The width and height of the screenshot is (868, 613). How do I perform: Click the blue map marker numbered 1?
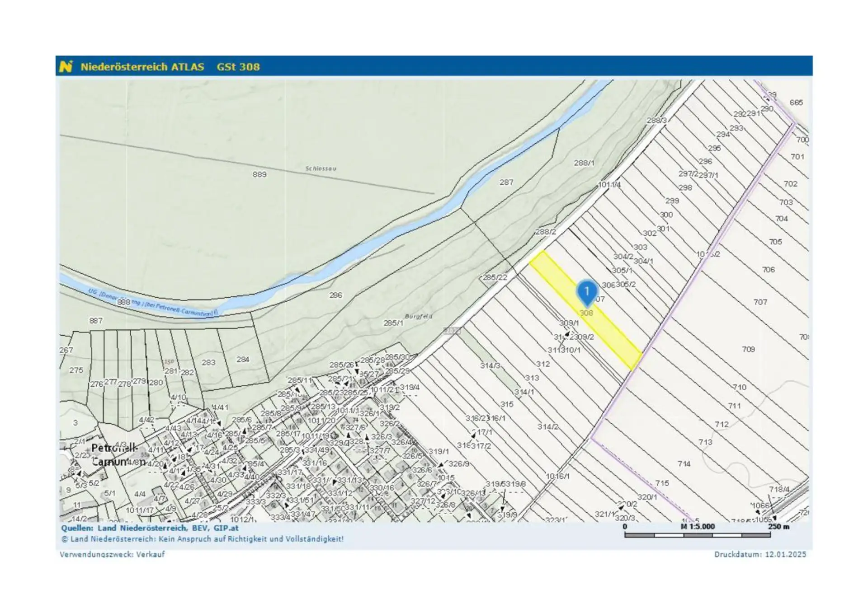coord(587,292)
